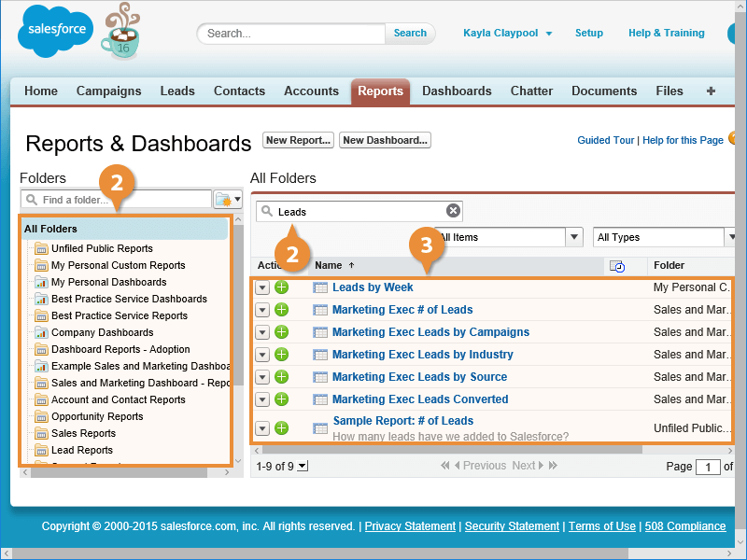
Task: Click green plus for Marketing Exec Leads Converted
Action: tap(282, 399)
